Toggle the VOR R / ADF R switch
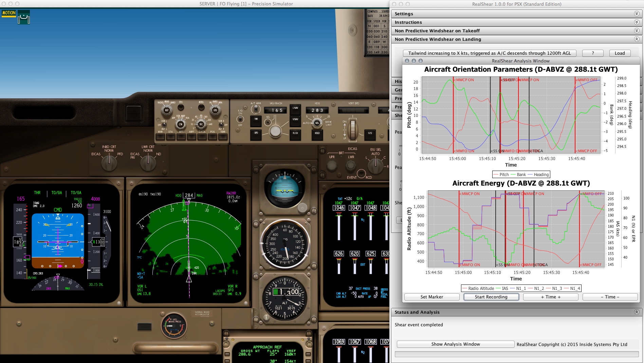Screen dimensions: 644x363 (x=221, y=125)
